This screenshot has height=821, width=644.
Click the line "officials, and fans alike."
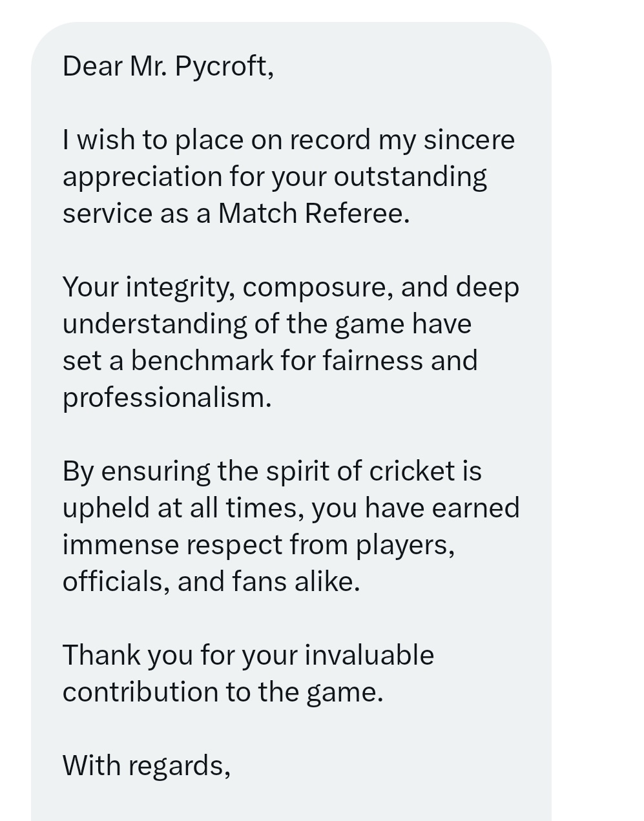pyautogui.click(x=211, y=582)
